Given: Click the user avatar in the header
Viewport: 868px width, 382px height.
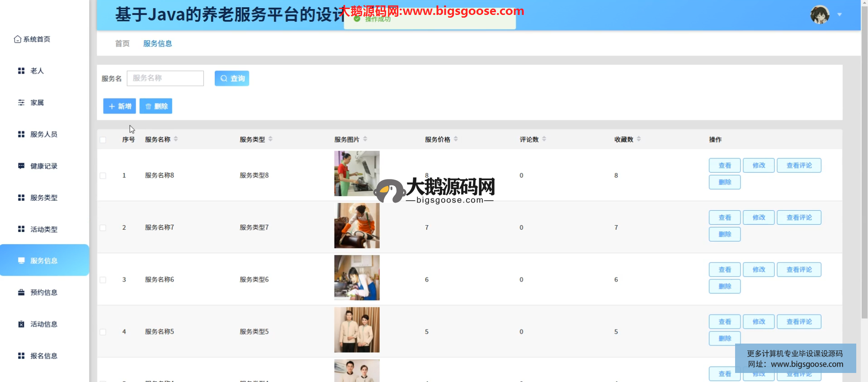Looking at the screenshot, I should [819, 15].
